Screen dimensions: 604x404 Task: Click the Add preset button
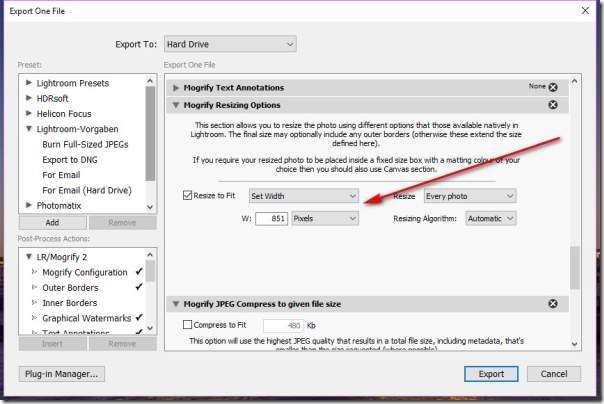point(52,223)
